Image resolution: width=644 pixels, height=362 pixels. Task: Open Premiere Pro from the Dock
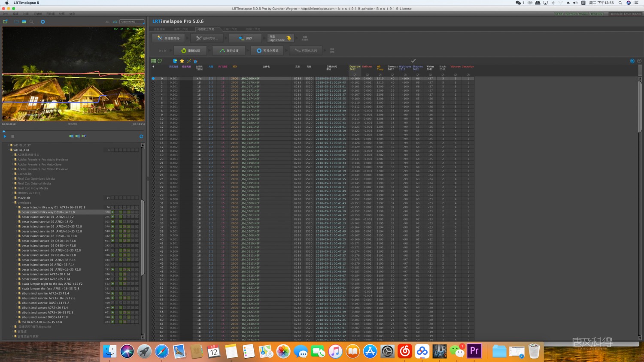474,351
